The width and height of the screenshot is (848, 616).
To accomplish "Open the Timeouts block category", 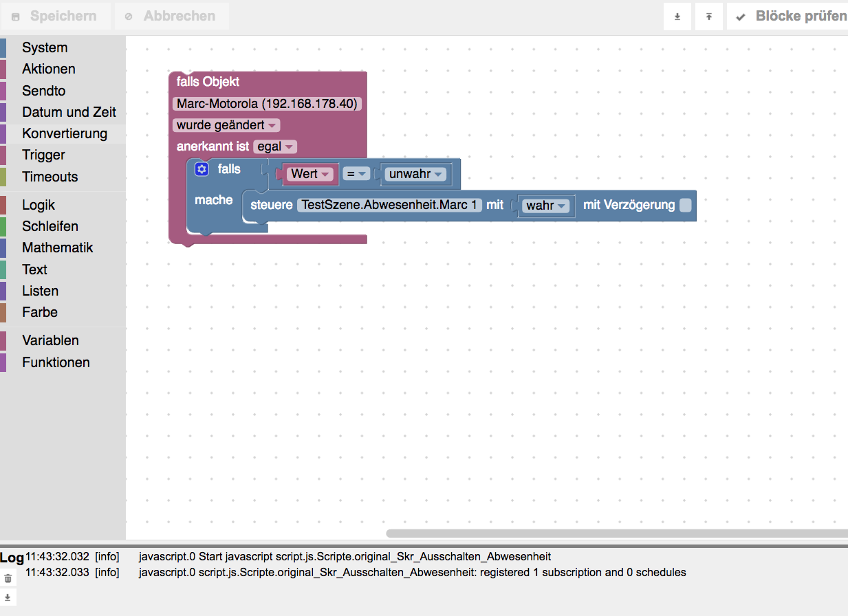I will pos(63,177).
